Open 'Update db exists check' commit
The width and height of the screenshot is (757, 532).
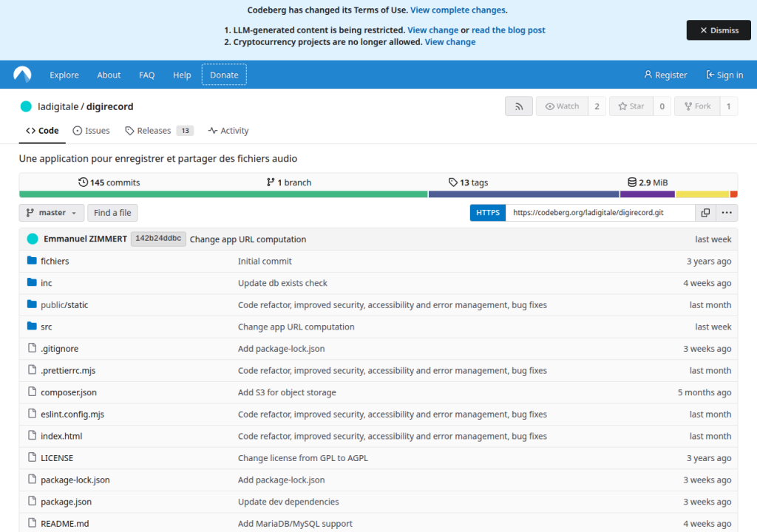[x=282, y=283]
